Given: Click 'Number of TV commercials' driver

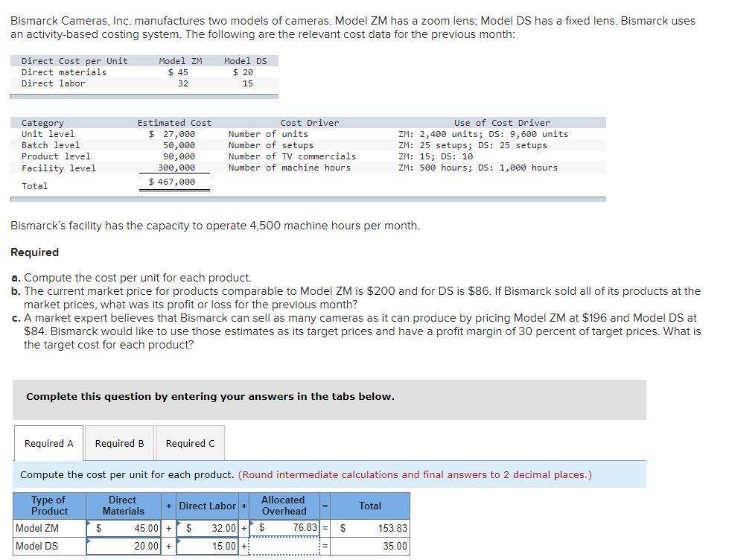Looking at the screenshot, I should pos(292,156).
